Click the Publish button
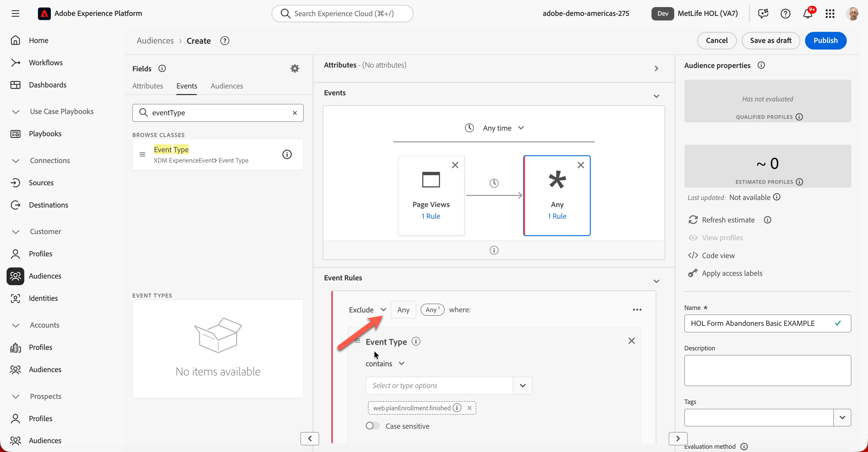 click(x=826, y=40)
